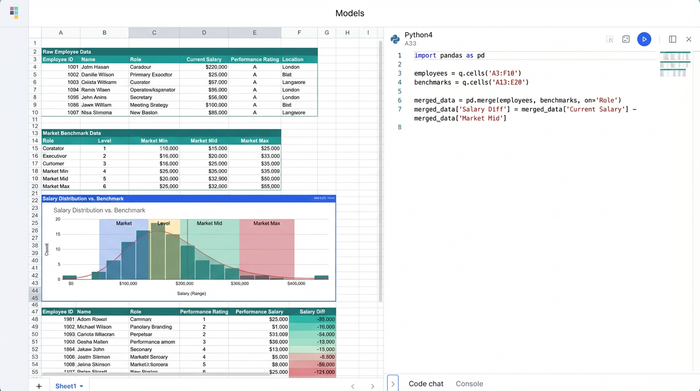Select the Secretary role cell
The image size is (700, 391).
click(x=154, y=97)
